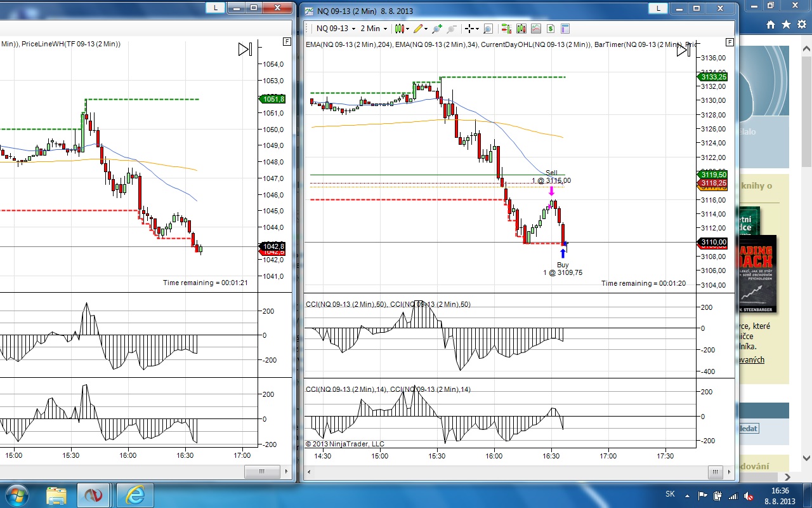Viewport: 812px width, 508px height.
Task: Toggle the F button on NQ chart
Action: point(730,42)
